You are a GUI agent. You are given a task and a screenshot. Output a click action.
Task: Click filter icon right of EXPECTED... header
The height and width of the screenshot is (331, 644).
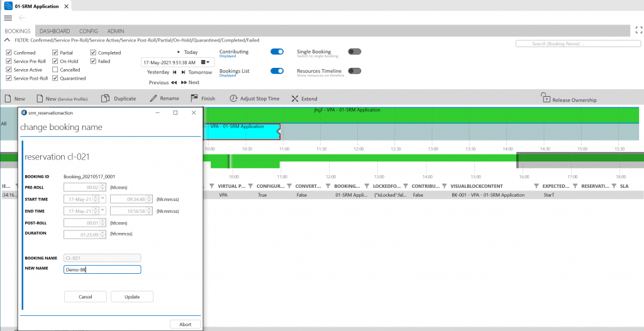point(575,186)
